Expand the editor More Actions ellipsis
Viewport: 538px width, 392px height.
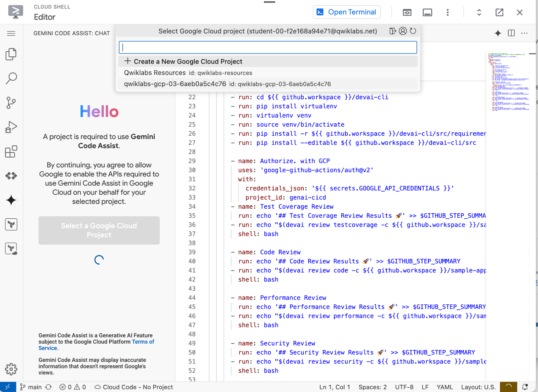pyautogui.click(x=524, y=33)
